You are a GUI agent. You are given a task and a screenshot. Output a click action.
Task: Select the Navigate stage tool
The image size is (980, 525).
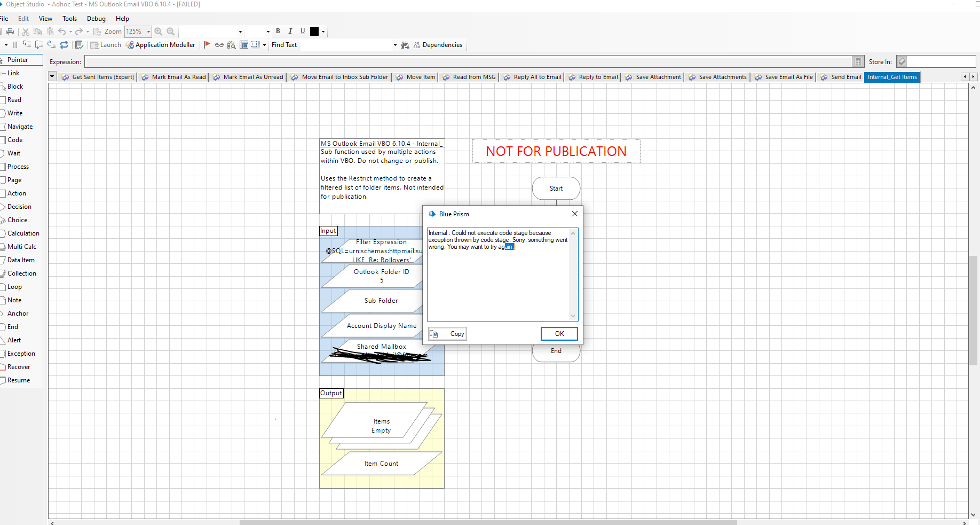20,127
